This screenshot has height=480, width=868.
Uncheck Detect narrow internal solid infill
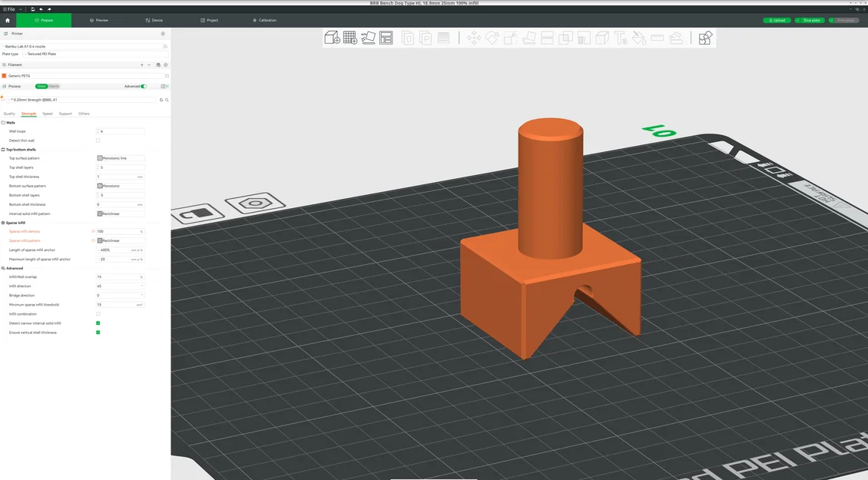pyautogui.click(x=98, y=323)
